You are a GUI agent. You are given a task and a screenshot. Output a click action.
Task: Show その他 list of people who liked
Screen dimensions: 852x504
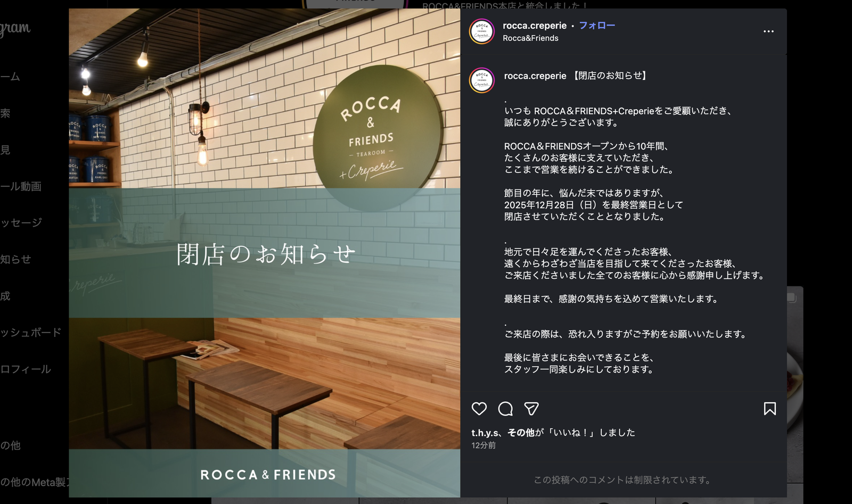(521, 433)
